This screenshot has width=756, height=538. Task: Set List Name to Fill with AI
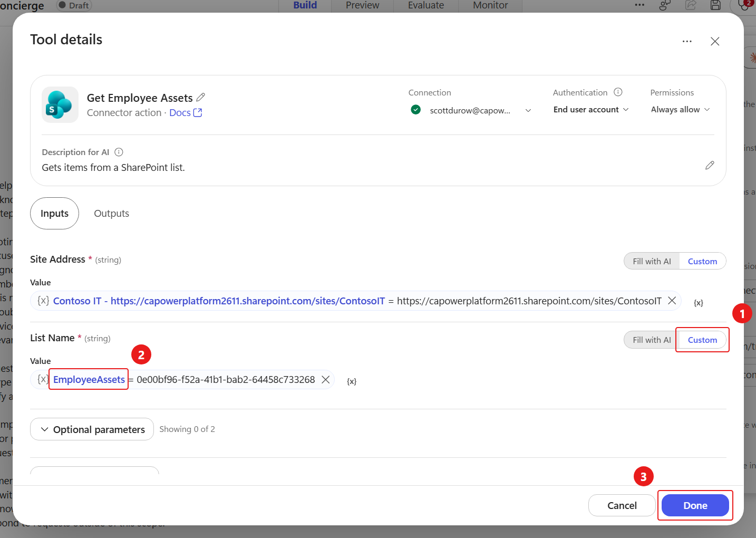[x=652, y=340]
